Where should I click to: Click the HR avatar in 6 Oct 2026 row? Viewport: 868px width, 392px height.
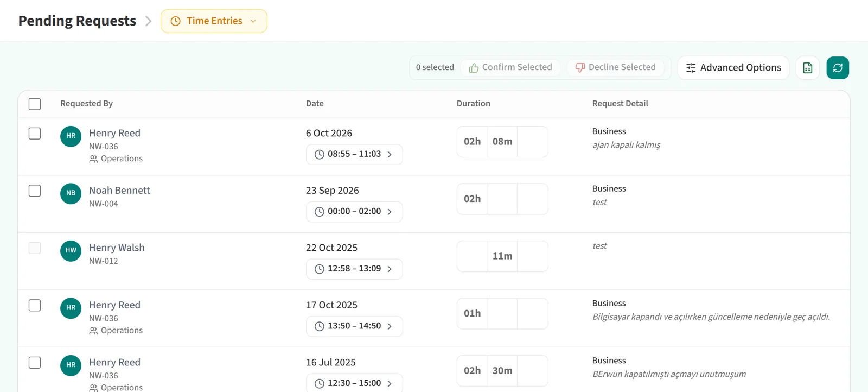click(71, 136)
